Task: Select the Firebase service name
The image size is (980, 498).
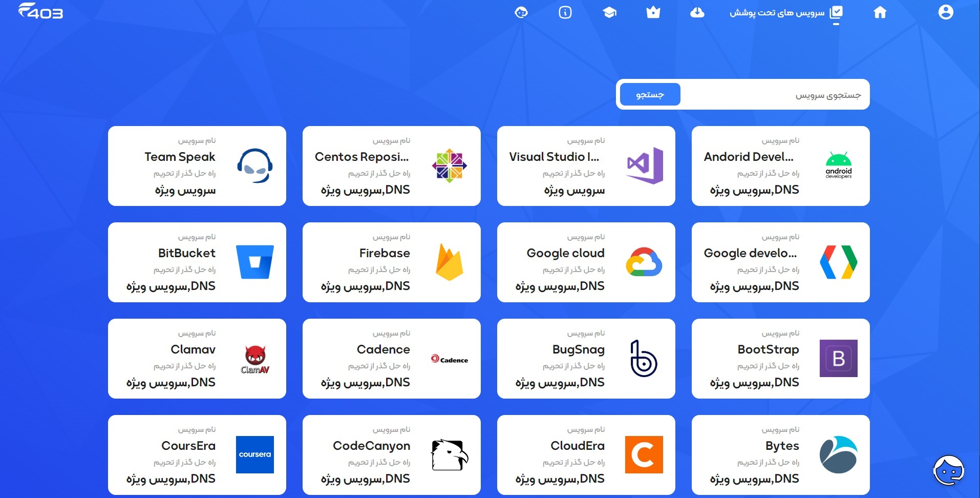Action: 385,253
